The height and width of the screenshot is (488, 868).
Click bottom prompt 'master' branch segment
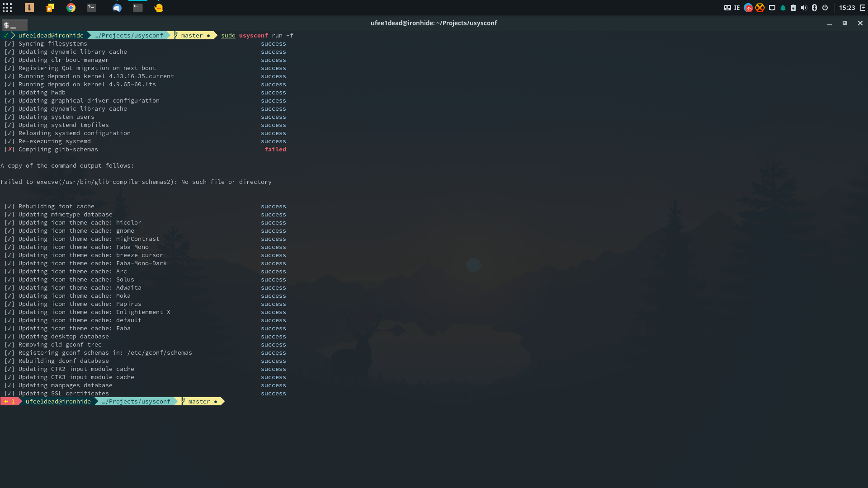pyautogui.click(x=199, y=401)
